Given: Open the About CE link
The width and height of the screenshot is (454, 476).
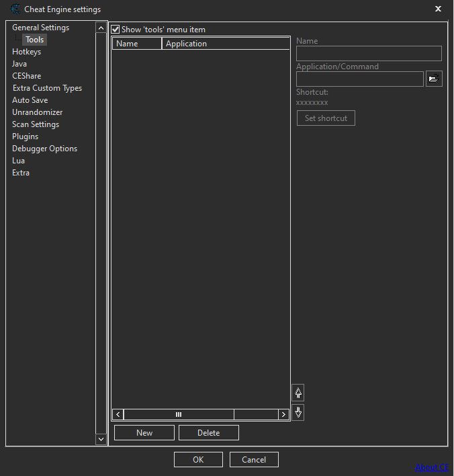Looking at the screenshot, I should point(432,467).
